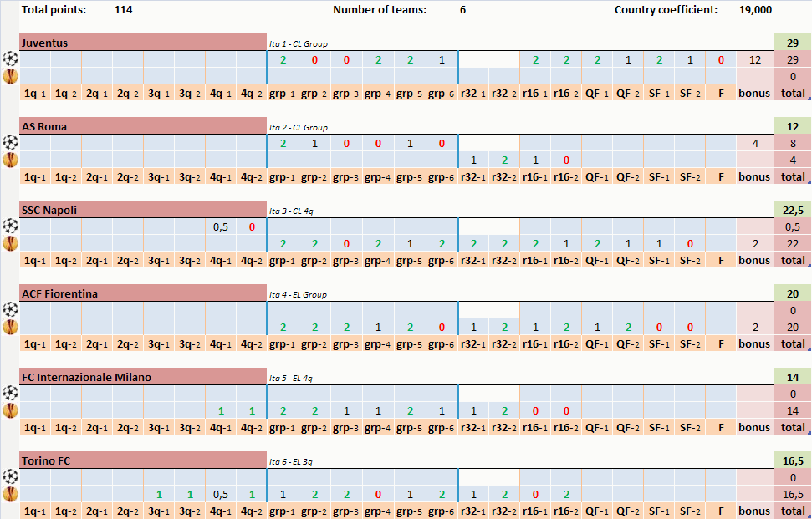
Task: Select ACF Fiorentina overall total cell 20 in green
Action: (x=793, y=293)
